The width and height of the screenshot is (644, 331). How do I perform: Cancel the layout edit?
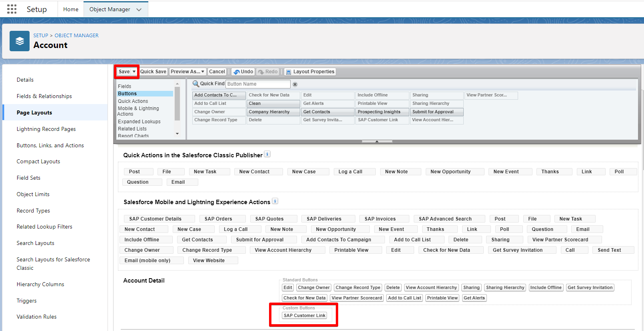point(217,72)
